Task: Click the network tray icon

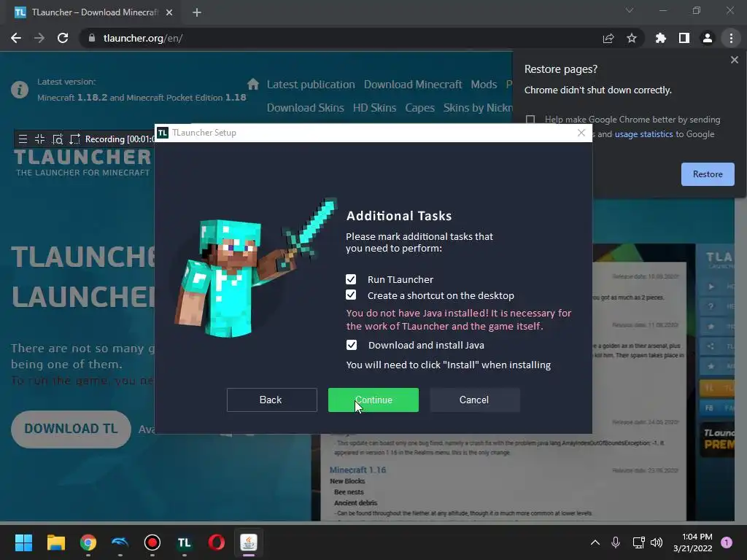Action: 638,542
